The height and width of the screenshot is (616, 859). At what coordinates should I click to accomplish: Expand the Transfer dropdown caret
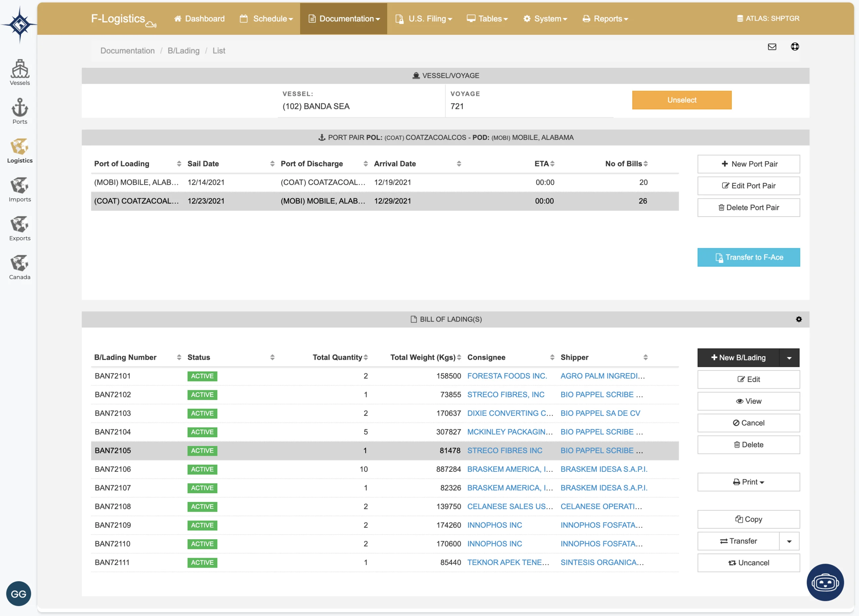click(789, 542)
